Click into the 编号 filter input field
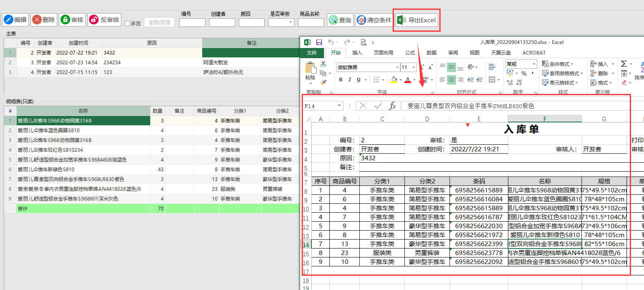 click(192, 22)
